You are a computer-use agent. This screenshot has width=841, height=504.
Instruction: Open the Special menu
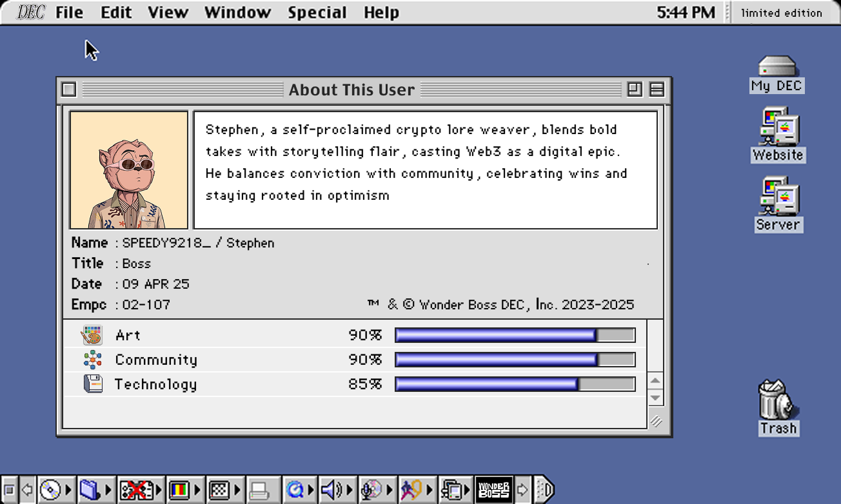(x=317, y=12)
